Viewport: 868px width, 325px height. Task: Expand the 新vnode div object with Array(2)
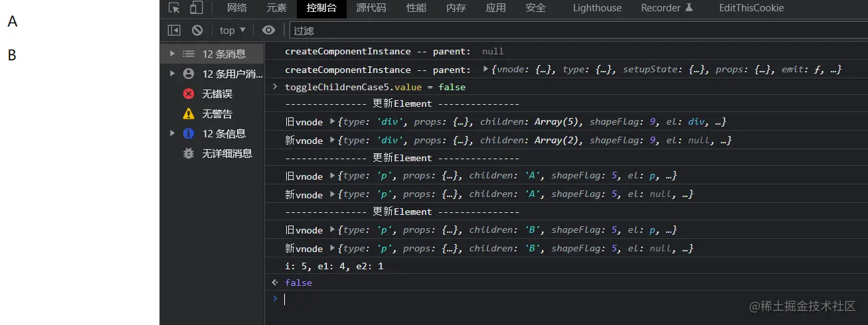[x=333, y=140]
